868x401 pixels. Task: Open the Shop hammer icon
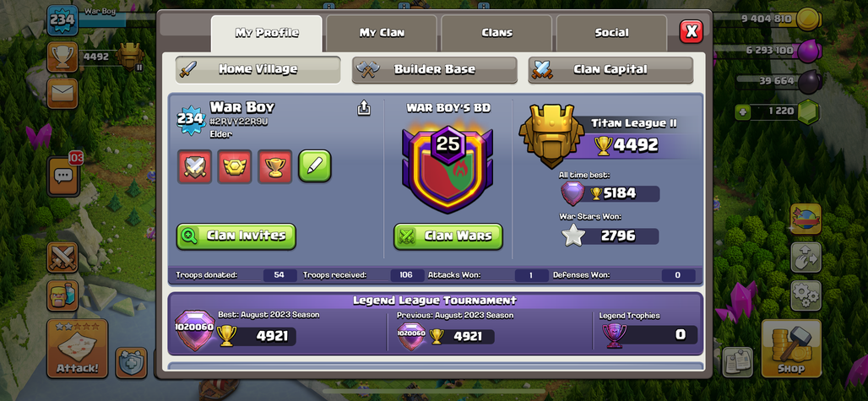click(x=790, y=349)
